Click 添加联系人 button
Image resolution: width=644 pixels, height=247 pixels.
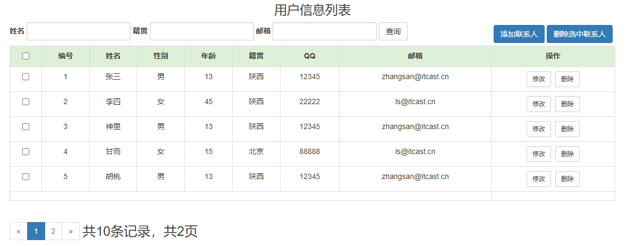519,34
